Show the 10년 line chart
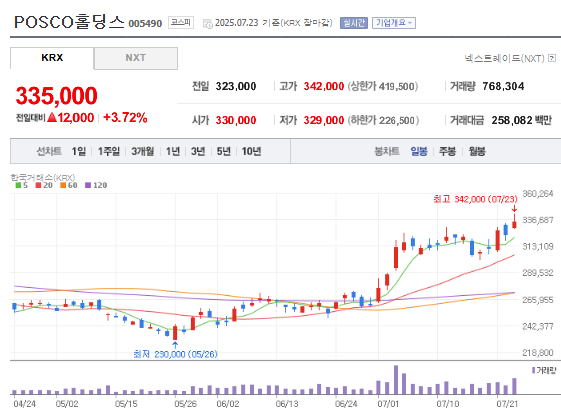 pos(252,151)
